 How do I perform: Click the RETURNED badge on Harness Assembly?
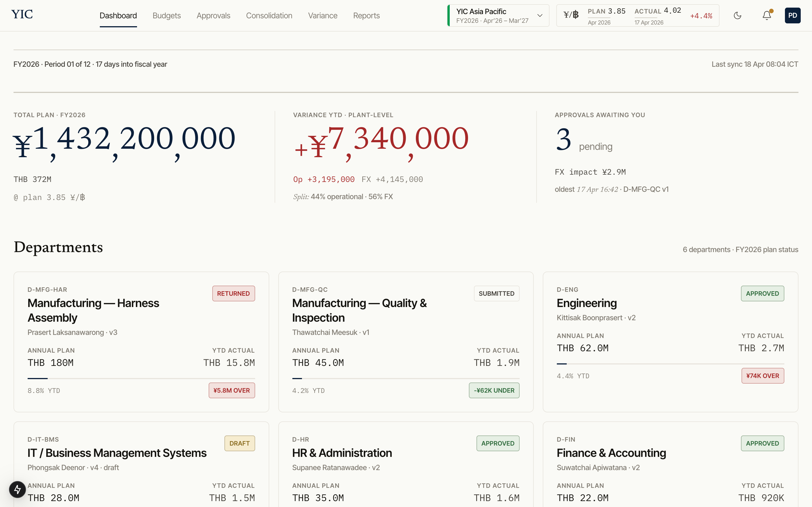click(233, 293)
